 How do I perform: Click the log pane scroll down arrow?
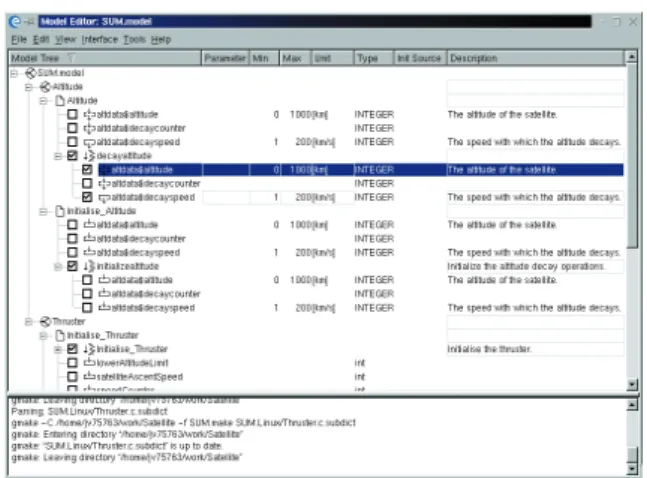[632, 469]
